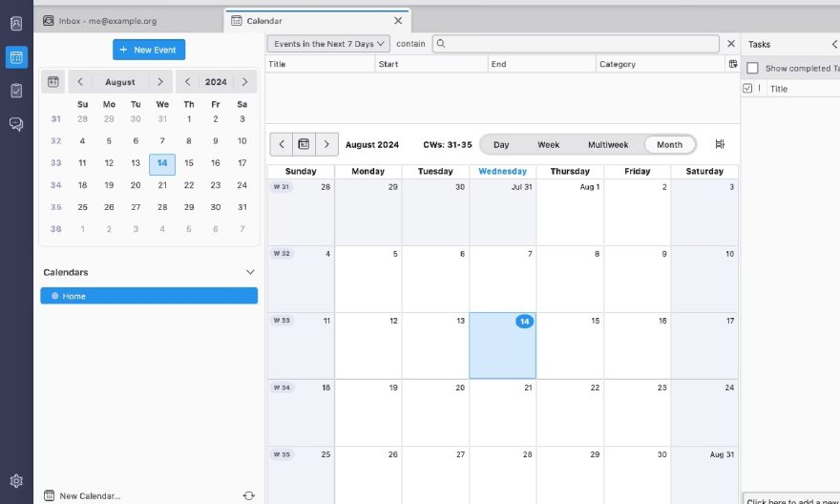Image resolution: width=840 pixels, height=504 pixels.
Task: Click the mini calendar's go-to-today icon
Action: pyautogui.click(x=53, y=82)
